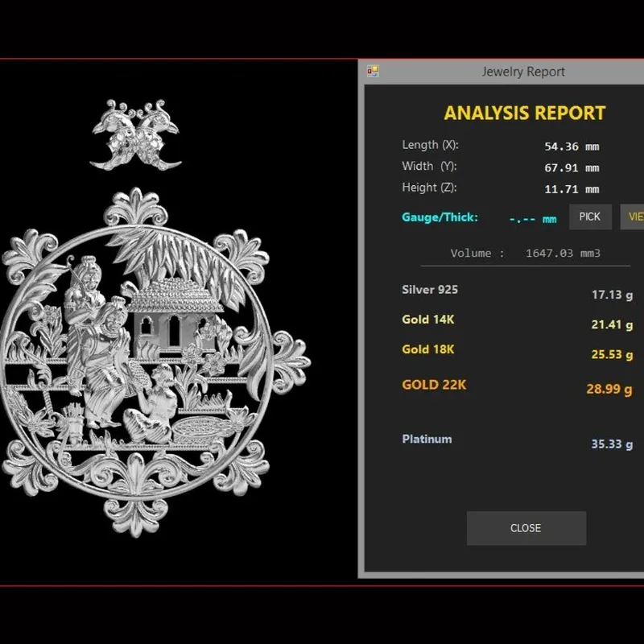Click the Platinum weight 35.33 g
The height and width of the screenshot is (644, 644).
(612, 444)
